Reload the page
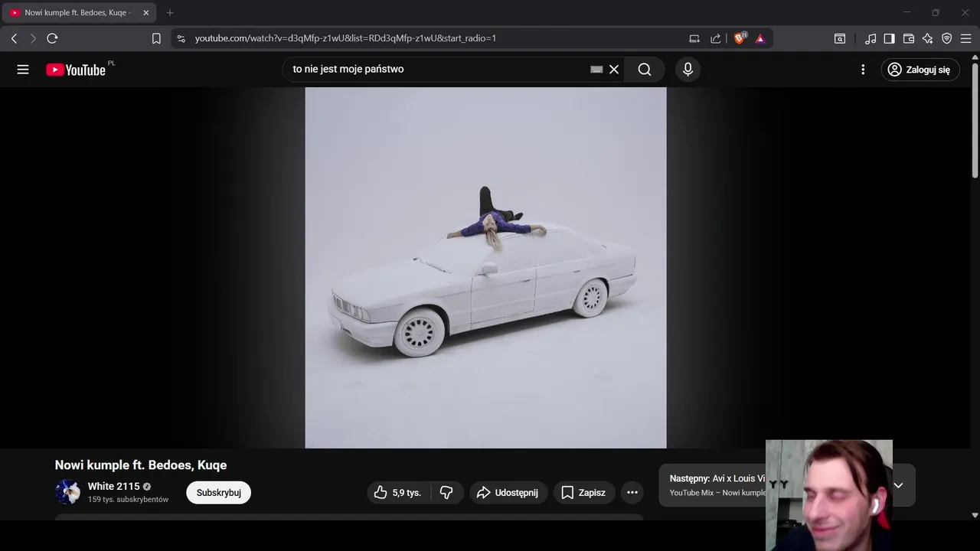Screen dimensions: 980x551 [x=52, y=38]
